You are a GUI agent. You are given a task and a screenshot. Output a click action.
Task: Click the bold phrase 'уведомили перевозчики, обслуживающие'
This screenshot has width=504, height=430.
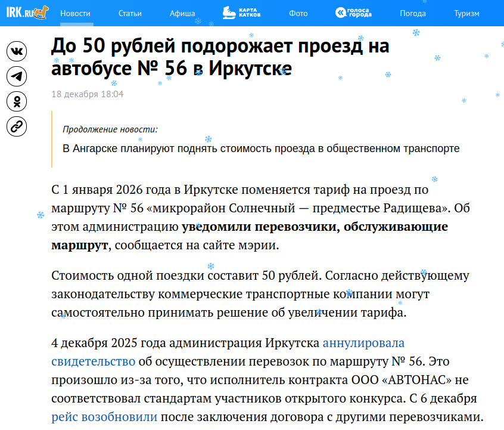(315, 227)
